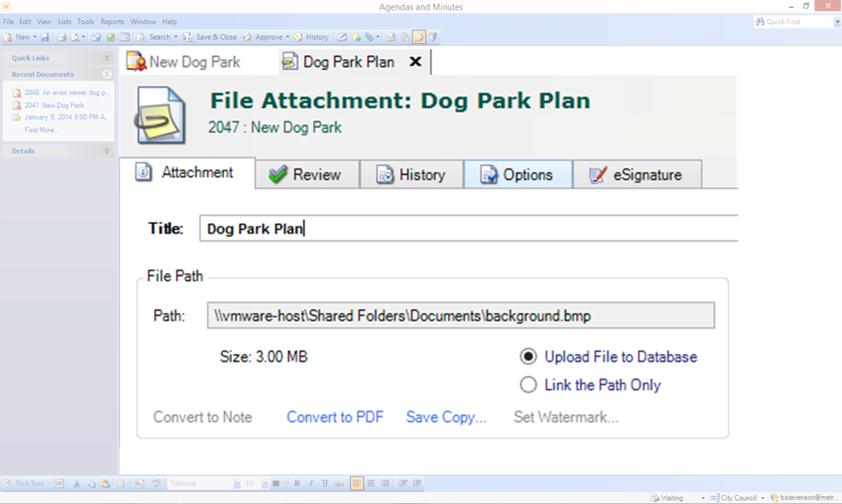The width and height of the screenshot is (842, 504).
Task: Click the Print icon in the toolbar
Action: (x=62, y=36)
